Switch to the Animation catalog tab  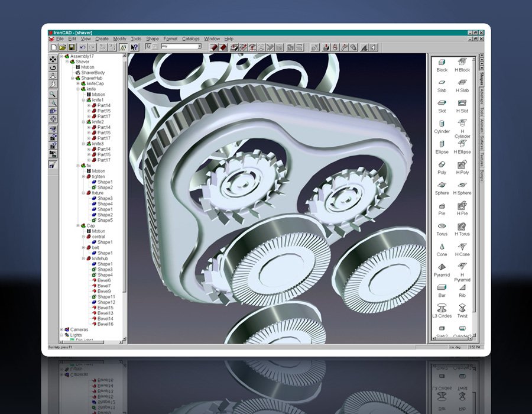pyautogui.click(x=482, y=126)
